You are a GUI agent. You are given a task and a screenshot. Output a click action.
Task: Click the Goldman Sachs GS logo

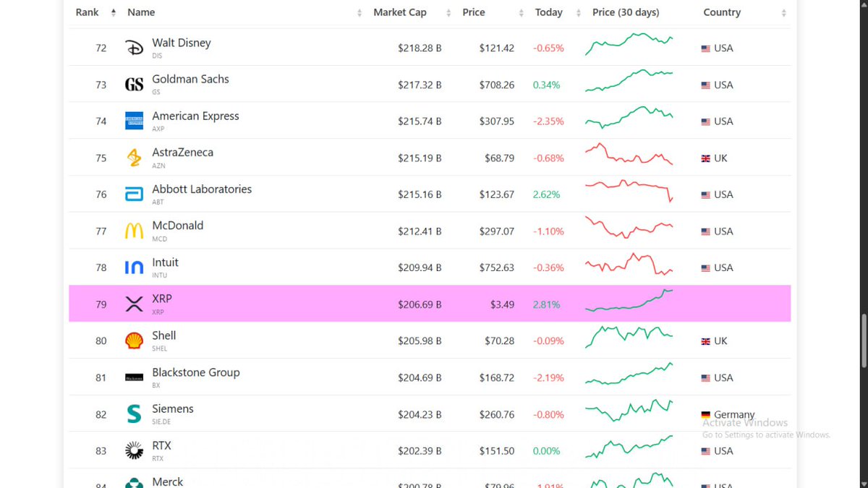point(135,85)
